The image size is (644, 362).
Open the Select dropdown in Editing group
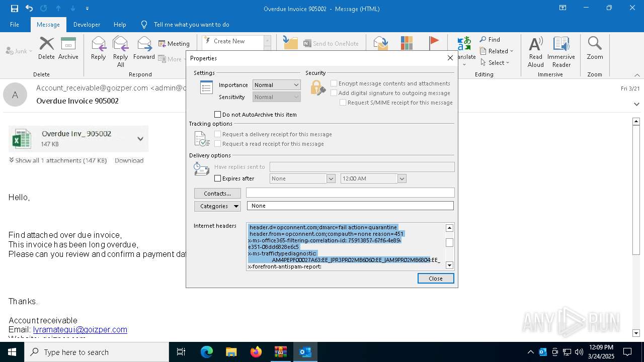coord(496,63)
